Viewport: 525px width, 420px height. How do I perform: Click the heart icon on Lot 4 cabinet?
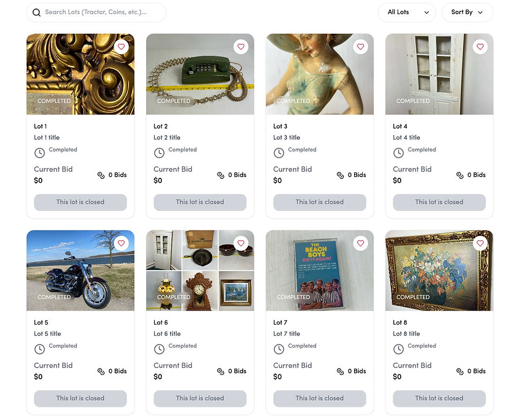[480, 47]
